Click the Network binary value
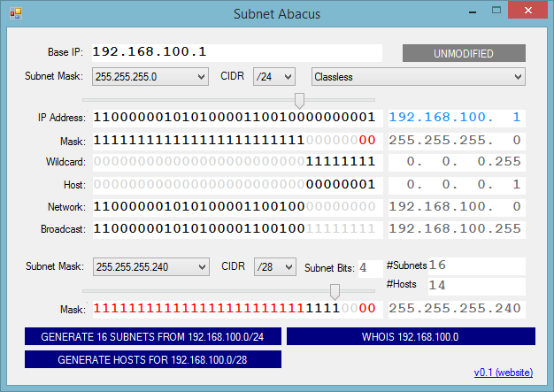This screenshot has height=392, width=554. [x=237, y=207]
